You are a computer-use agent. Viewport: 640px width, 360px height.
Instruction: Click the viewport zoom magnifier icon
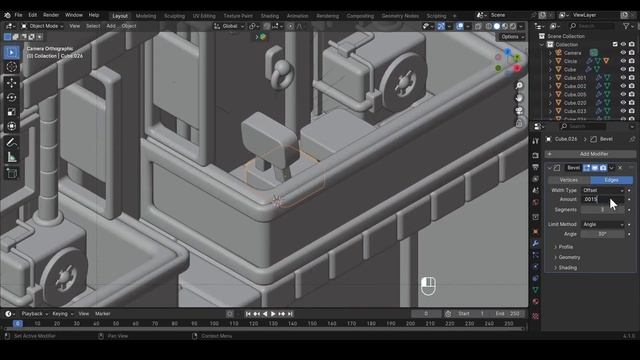pos(519,86)
